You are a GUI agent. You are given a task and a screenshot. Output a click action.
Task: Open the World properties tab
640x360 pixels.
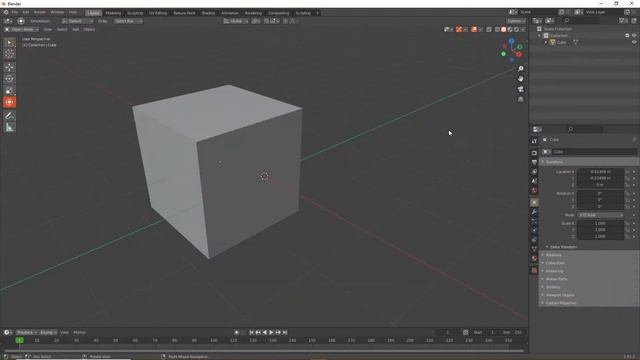[x=534, y=190]
